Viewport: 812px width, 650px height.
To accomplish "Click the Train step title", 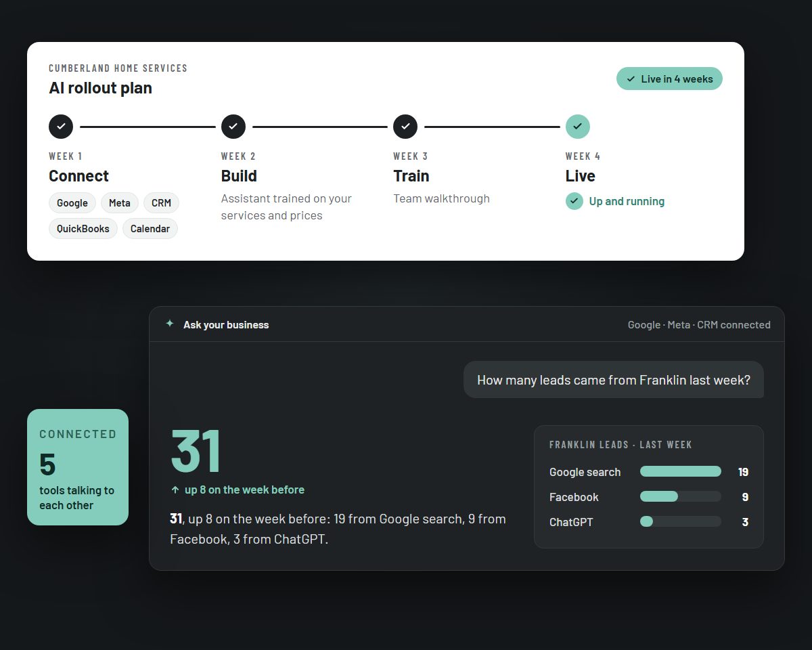I will [x=411, y=176].
